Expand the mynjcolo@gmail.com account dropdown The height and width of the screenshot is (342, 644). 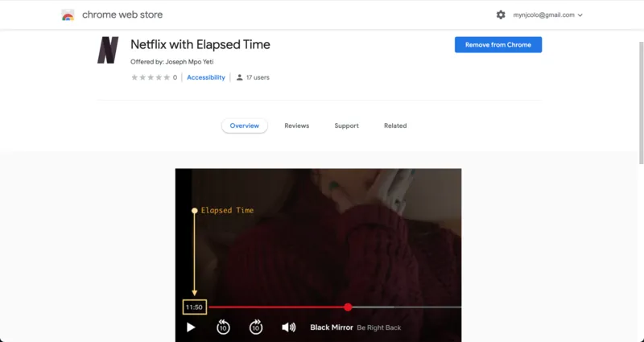pyautogui.click(x=548, y=14)
